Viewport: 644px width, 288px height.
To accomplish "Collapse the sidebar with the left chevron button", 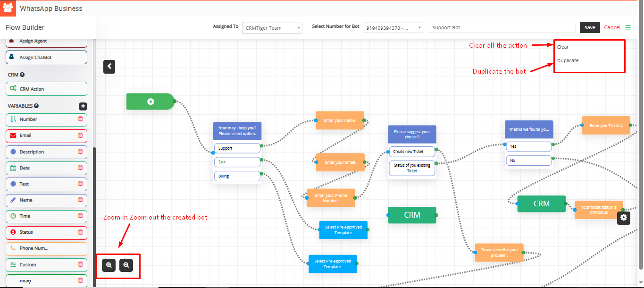I will click(x=109, y=67).
